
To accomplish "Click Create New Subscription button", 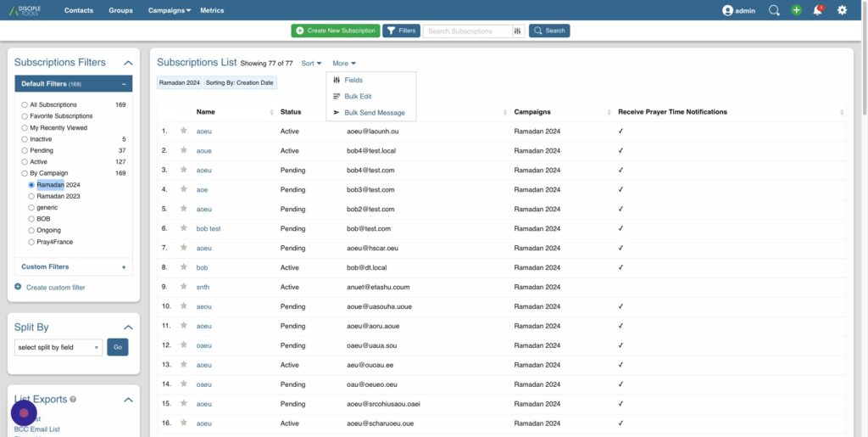I will click(336, 31).
